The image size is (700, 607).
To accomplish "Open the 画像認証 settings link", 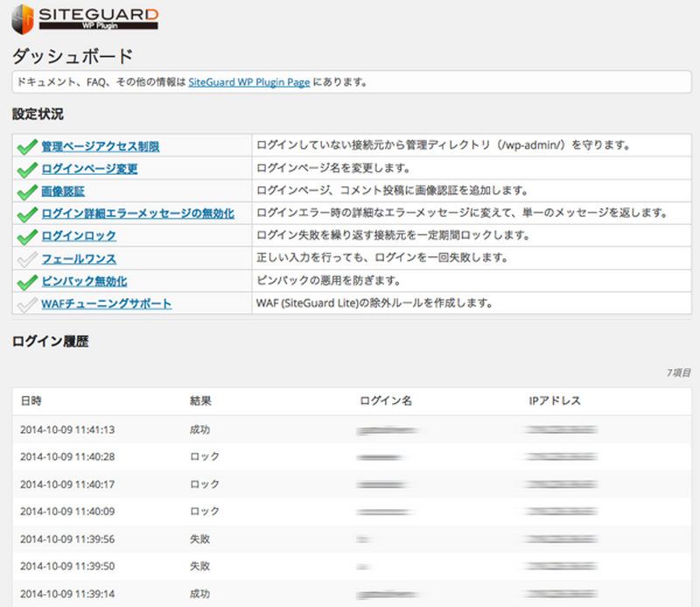I will coord(63,192).
